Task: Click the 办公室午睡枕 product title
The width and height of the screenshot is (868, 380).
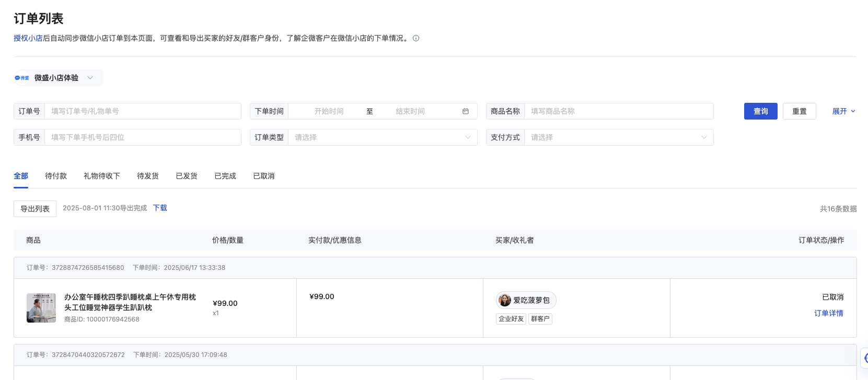Action: [130, 302]
